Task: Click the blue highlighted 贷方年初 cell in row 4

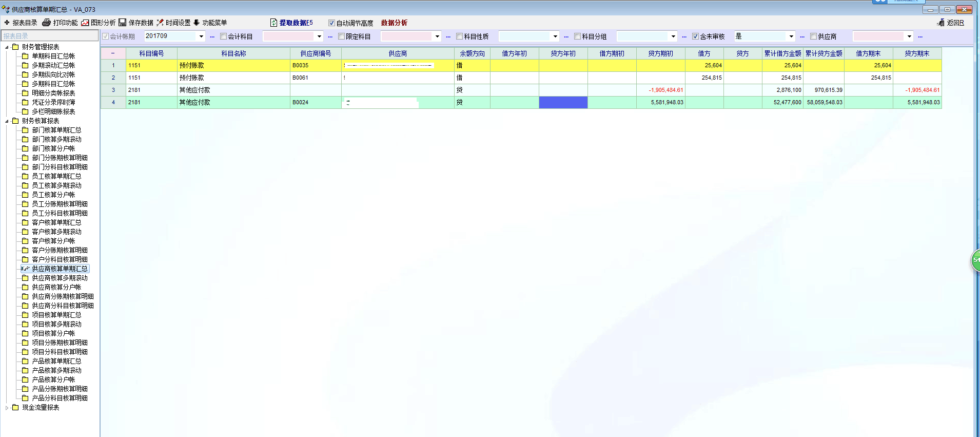Action: click(563, 102)
